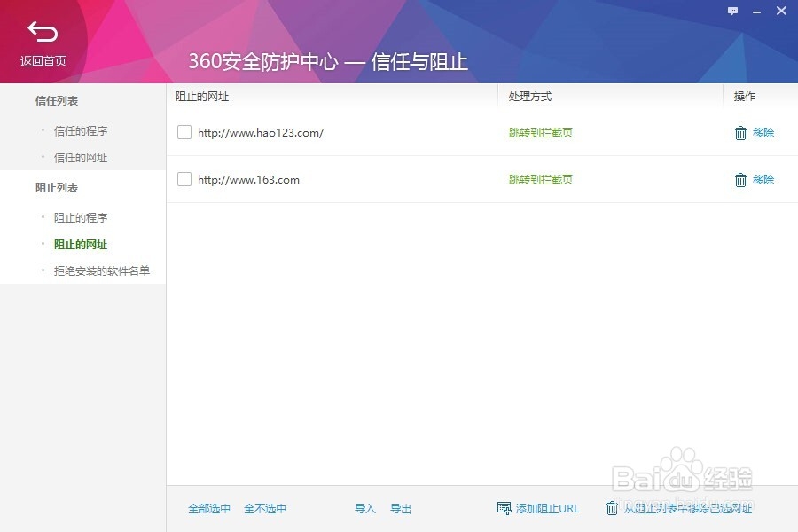Click 导入 to import the list
This screenshot has width=798, height=532.
(x=365, y=509)
